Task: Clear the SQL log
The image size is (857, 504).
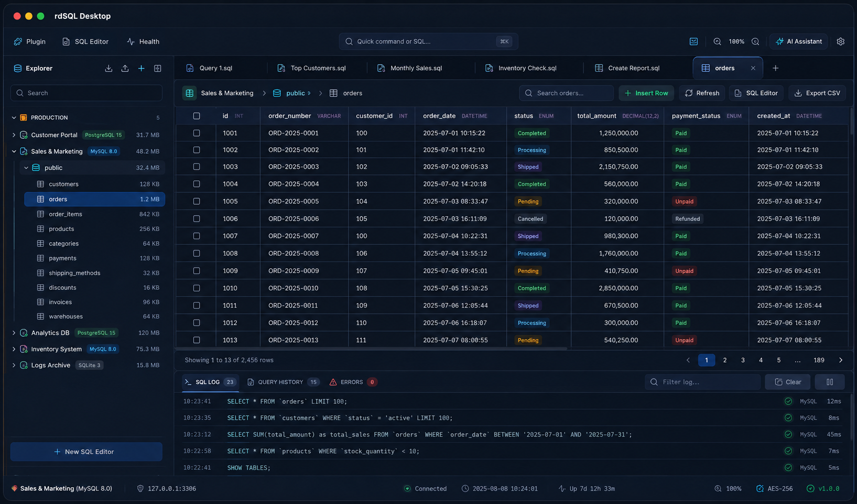Action: click(x=787, y=382)
